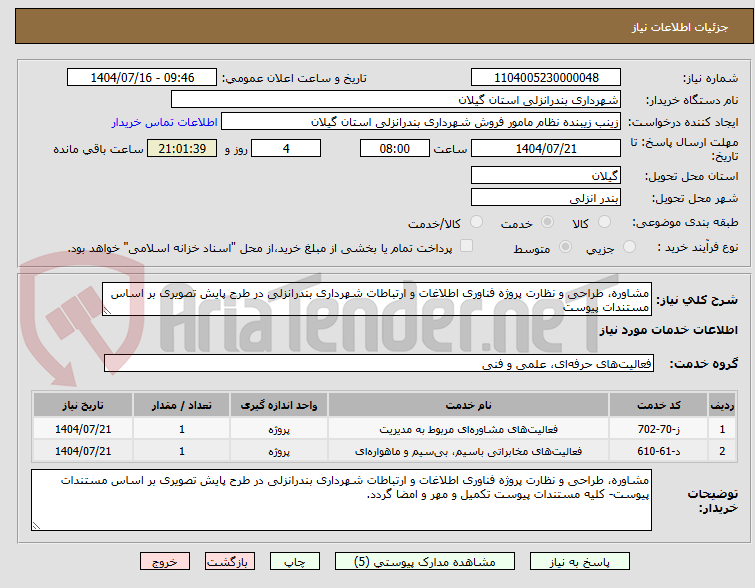Select the خدمت radio button
This screenshot has width=755, height=588.
(x=547, y=222)
